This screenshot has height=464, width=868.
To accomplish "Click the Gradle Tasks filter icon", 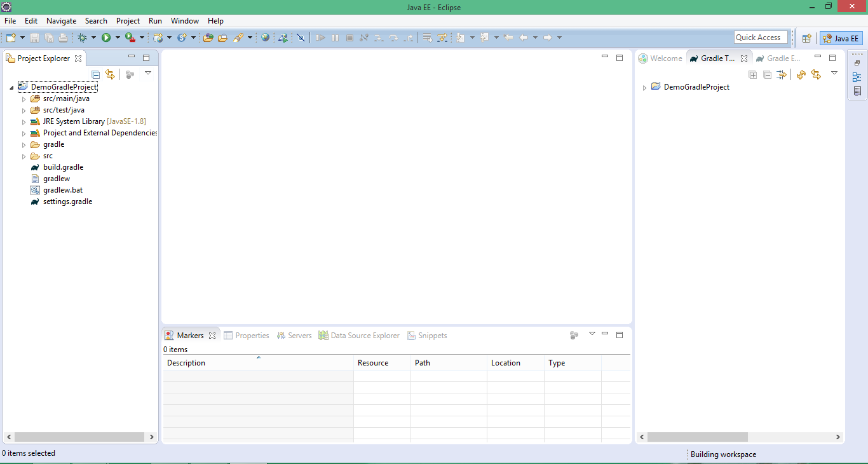I will (782, 74).
